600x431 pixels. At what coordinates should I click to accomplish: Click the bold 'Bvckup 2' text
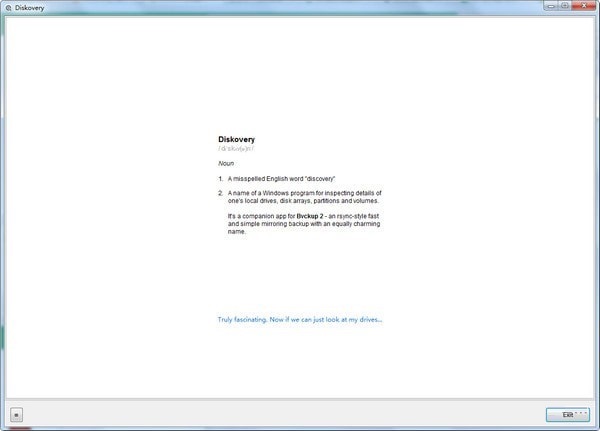[x=310, y=216]
